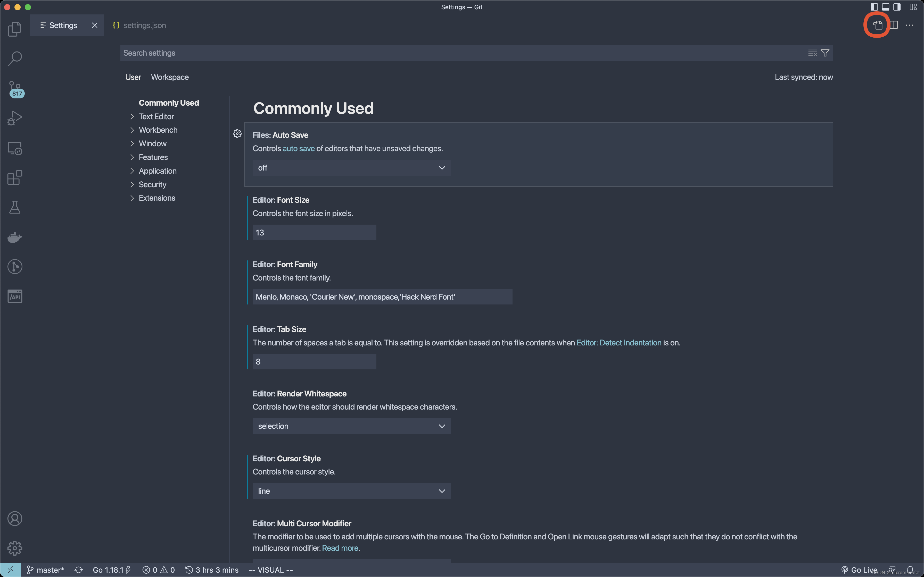
Task: Toggle the secondary side bar layout icon
Action: click(x=897, y=7)
